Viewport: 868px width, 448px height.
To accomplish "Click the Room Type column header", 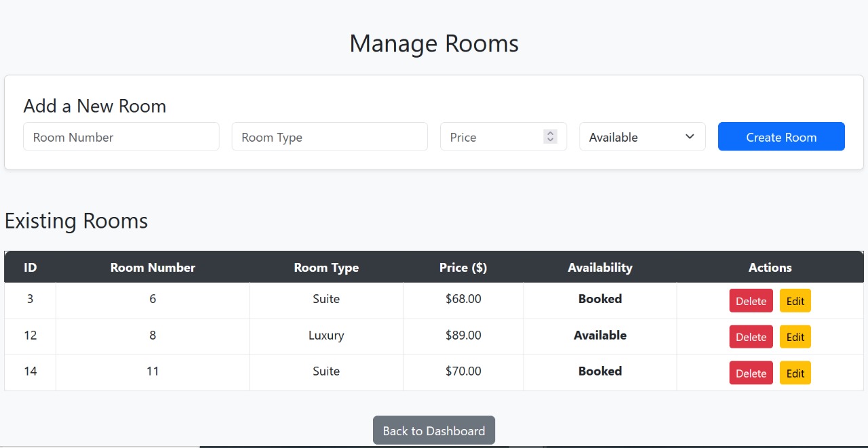I will (x=326, y=267).
